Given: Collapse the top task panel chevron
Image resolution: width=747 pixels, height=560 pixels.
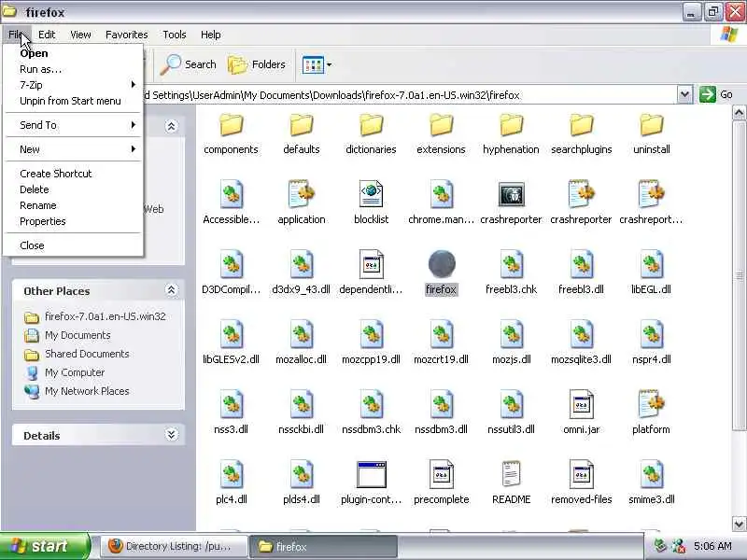Looking at the screenshot, I should click(x=171, y=126).
